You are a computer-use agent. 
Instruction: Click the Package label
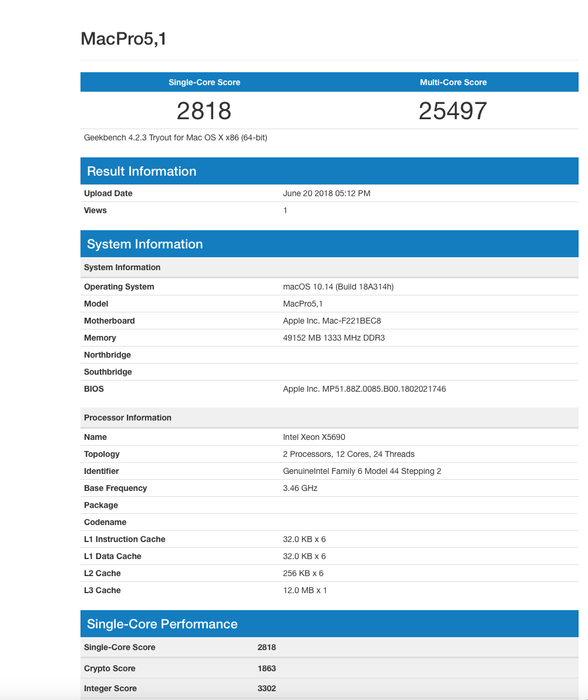(101, 505)
